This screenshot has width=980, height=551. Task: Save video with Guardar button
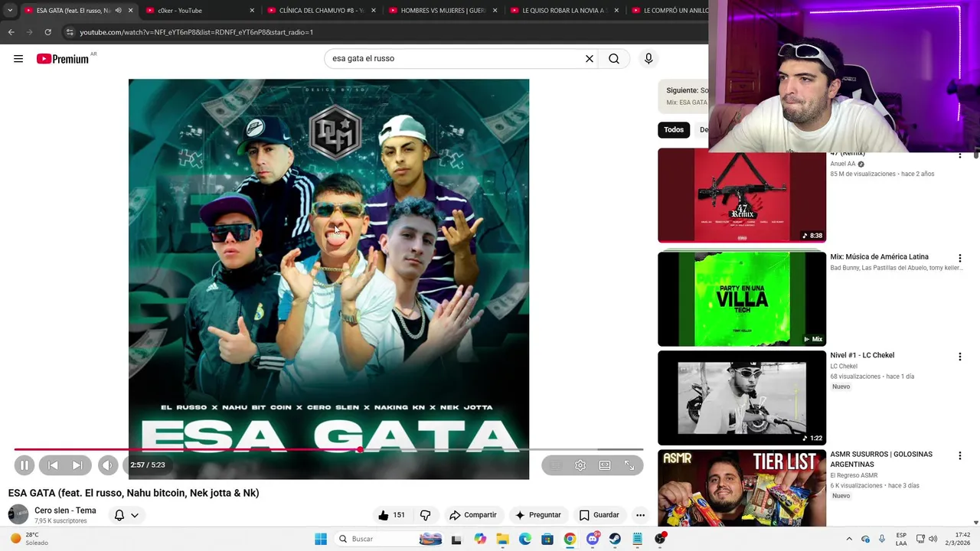599,515
